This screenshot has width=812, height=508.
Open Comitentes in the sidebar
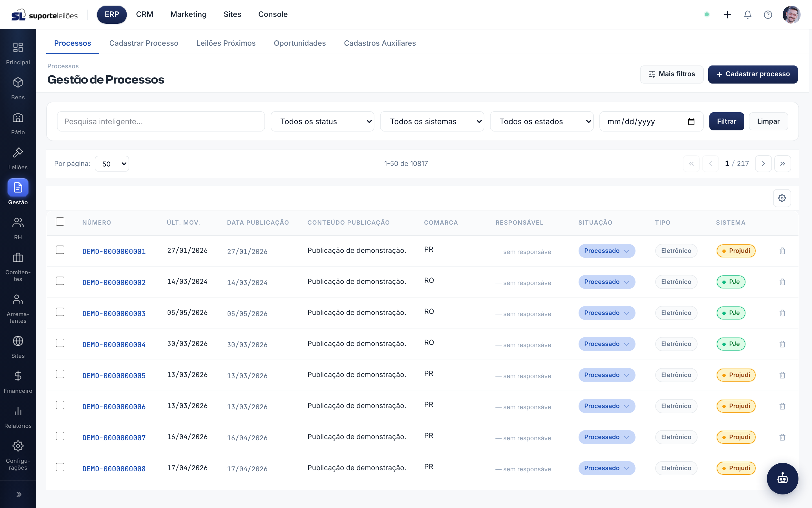click(18, 267)
